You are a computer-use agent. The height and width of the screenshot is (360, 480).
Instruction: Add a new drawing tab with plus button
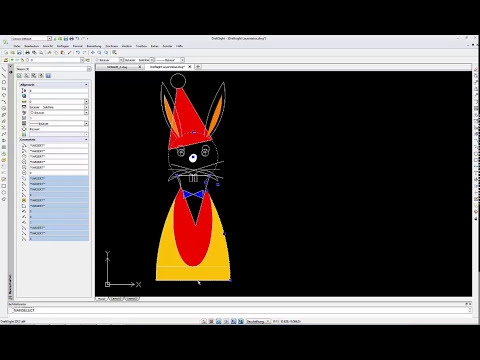[x=198, y=67]
